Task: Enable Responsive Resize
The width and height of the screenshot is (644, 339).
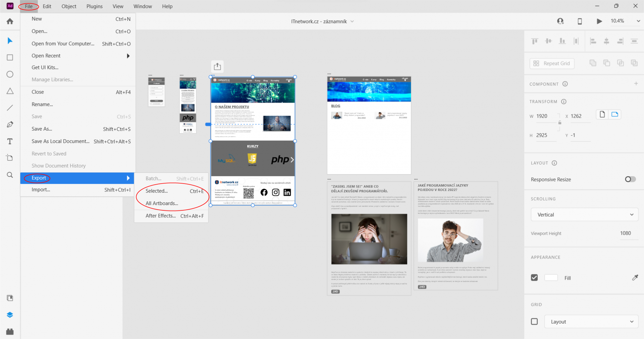Action: 630,179
